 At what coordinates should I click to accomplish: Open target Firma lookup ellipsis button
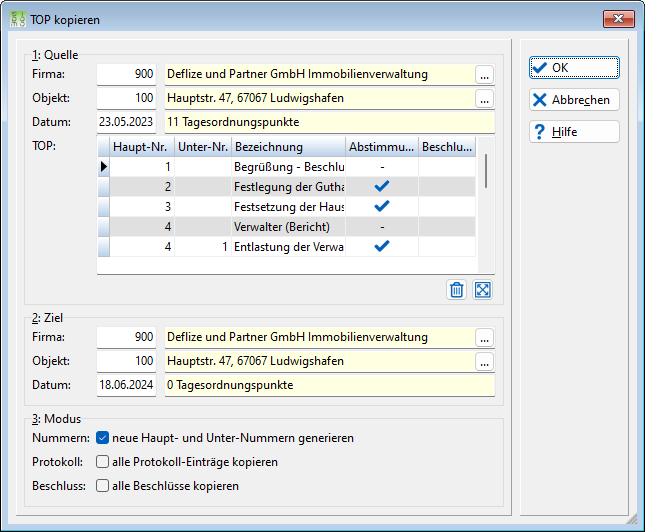point(484,337)
